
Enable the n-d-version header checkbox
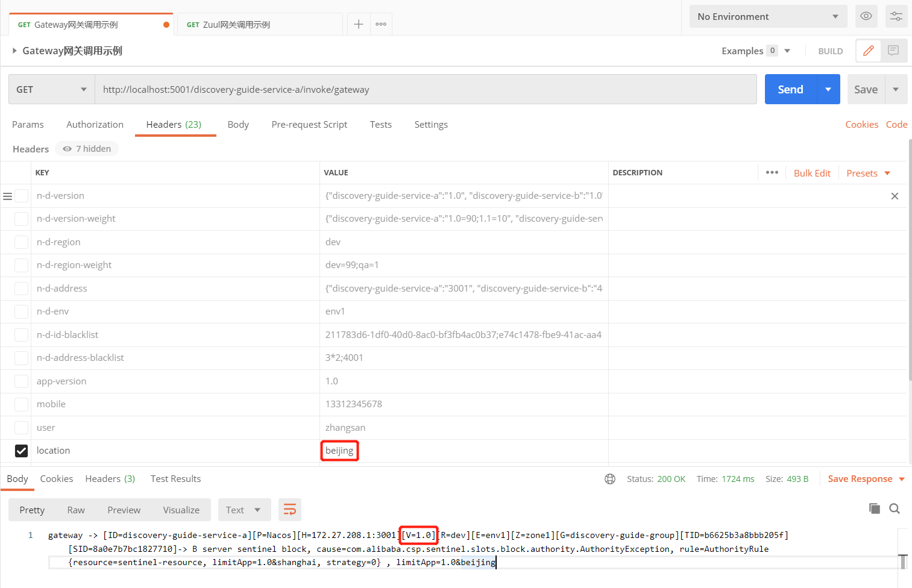tap(21, 196)
